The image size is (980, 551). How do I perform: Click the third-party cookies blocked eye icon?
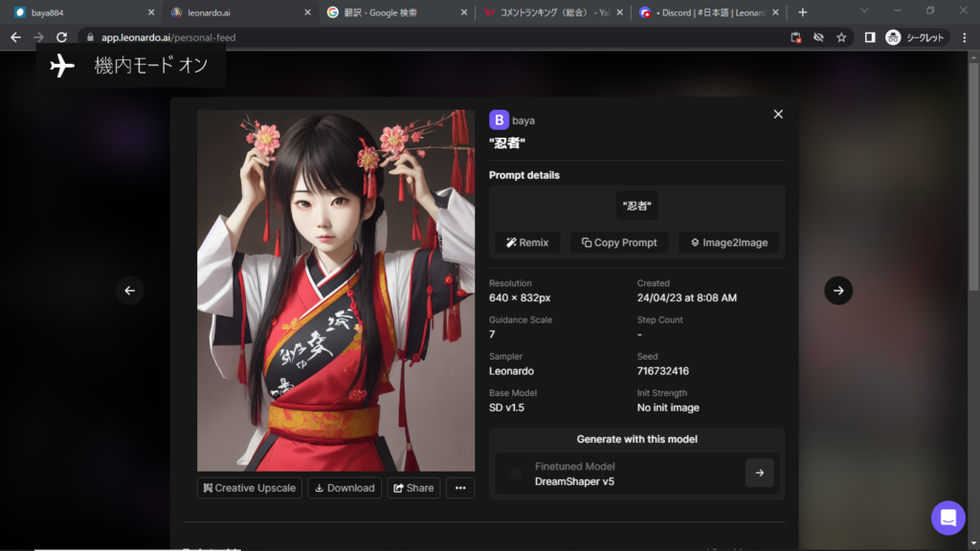(x=818, y=37)
